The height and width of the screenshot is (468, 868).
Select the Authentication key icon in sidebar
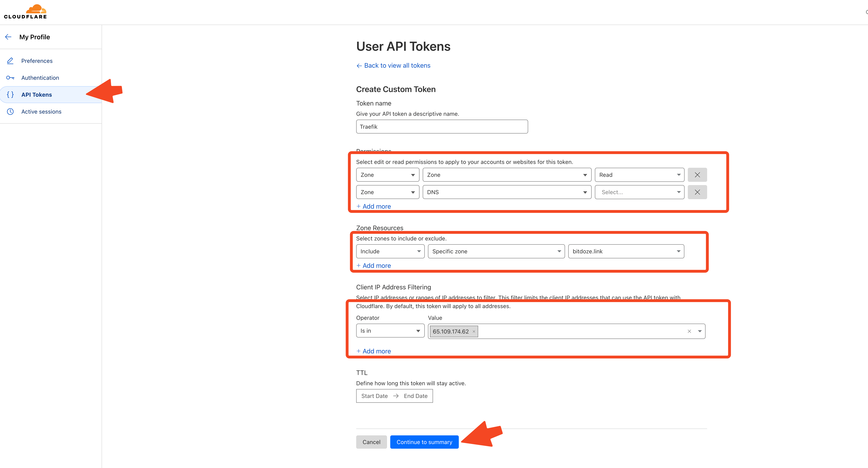click(x=10, y=78)
